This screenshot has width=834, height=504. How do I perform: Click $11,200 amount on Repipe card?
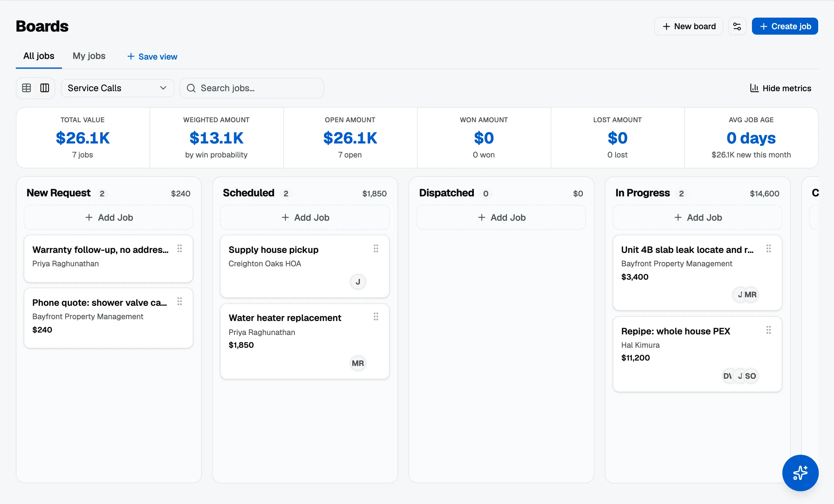[635, 358]
